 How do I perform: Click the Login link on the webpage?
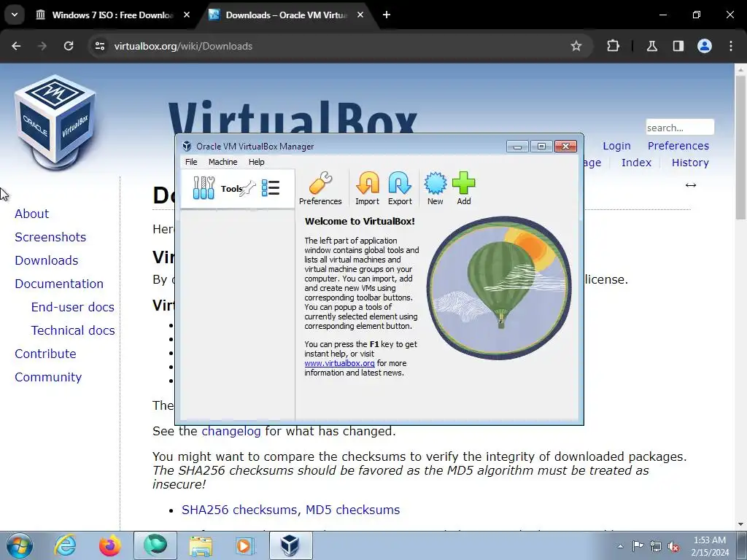[x=616, y=146]
